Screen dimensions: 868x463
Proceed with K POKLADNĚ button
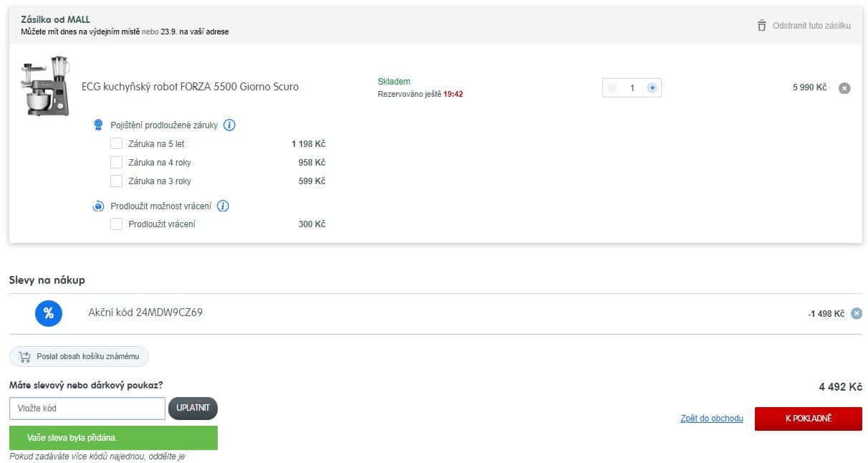click(x=809, y=419)
